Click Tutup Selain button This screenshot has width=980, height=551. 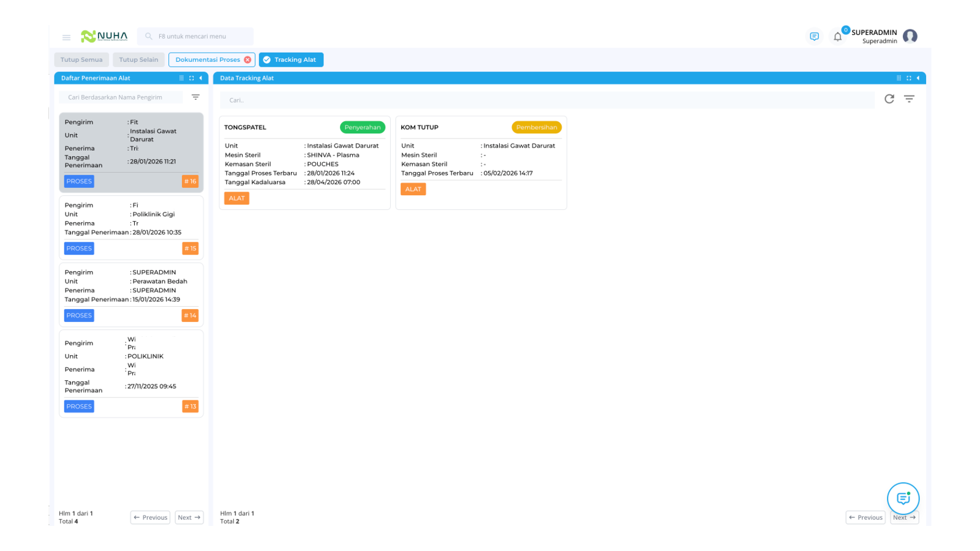[138, 60]
